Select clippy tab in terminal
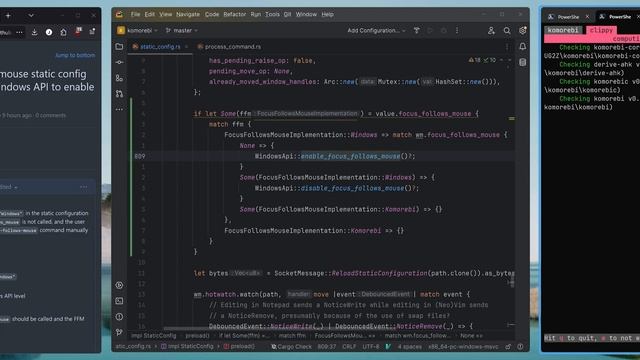Viewport: 640px width, 360px height. pos(601,30)
